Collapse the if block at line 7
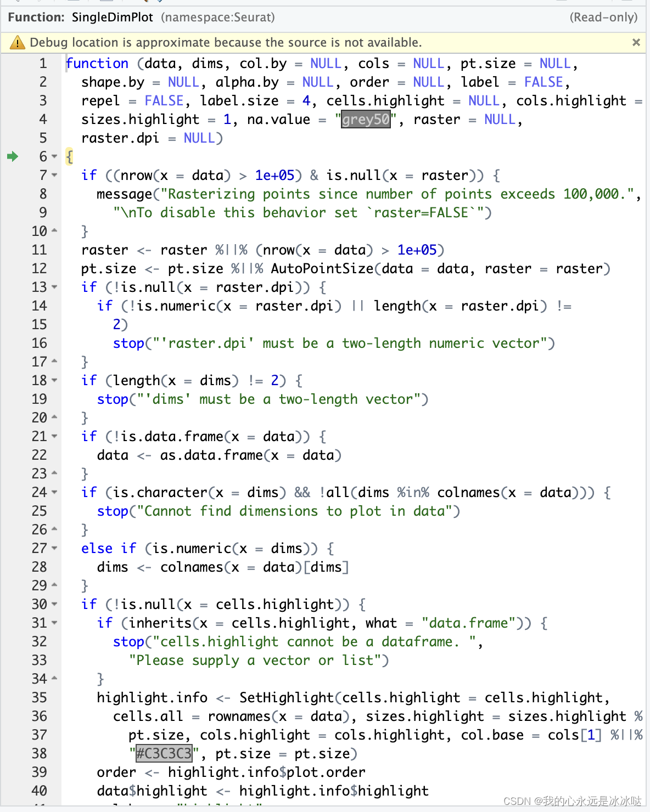650x812 pixels. click(x=54, y=175)
